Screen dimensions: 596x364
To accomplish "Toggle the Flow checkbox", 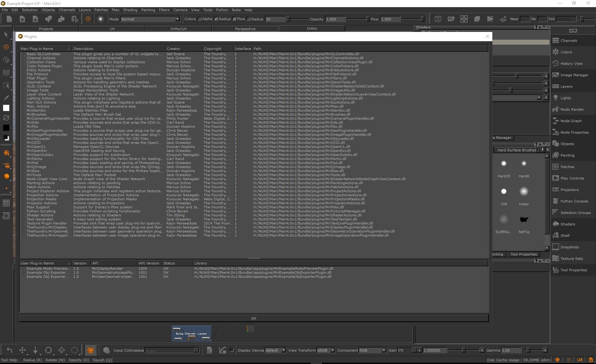I will [234, 19].
